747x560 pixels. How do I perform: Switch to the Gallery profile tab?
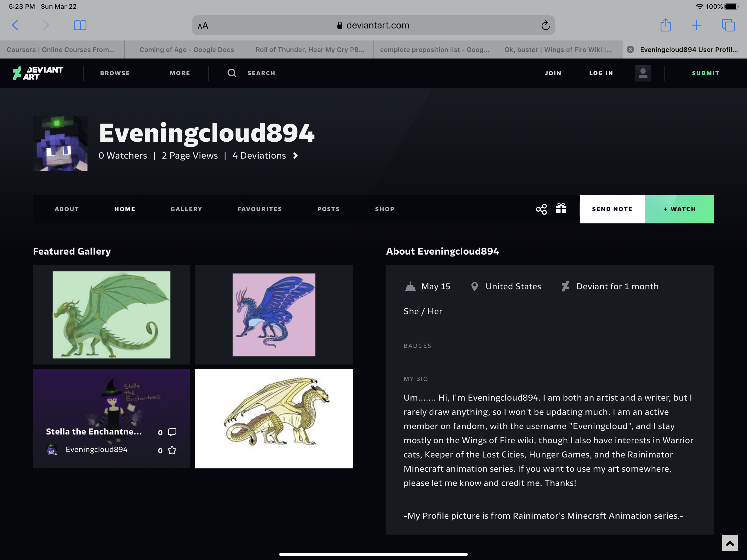pyautogui.click(x=186, y=209)
